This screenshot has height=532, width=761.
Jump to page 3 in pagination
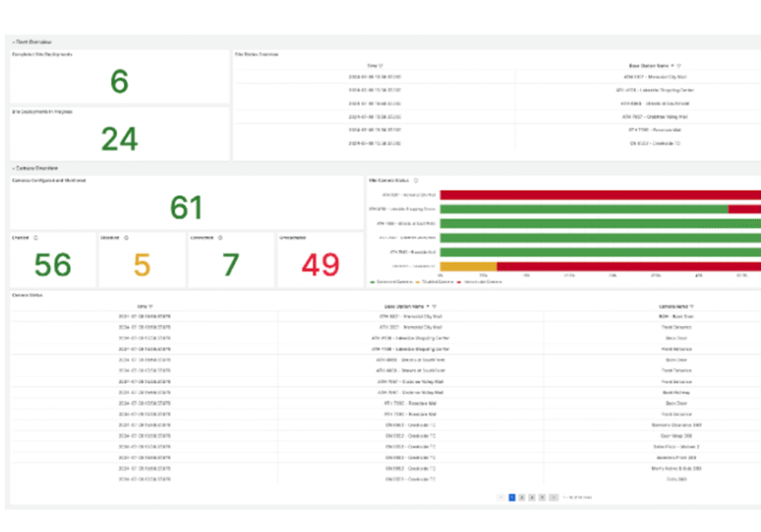(x=532, y=498)
